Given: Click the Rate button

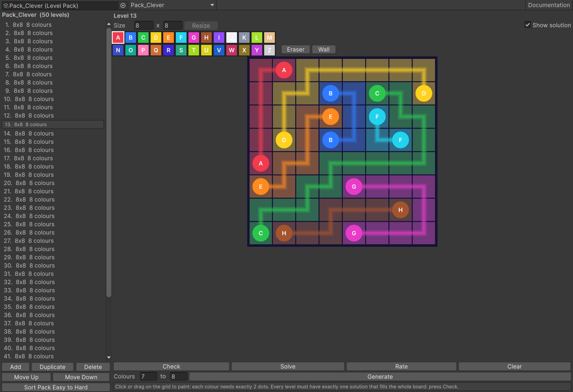Looking at the screenshot, I should [401, 366].
